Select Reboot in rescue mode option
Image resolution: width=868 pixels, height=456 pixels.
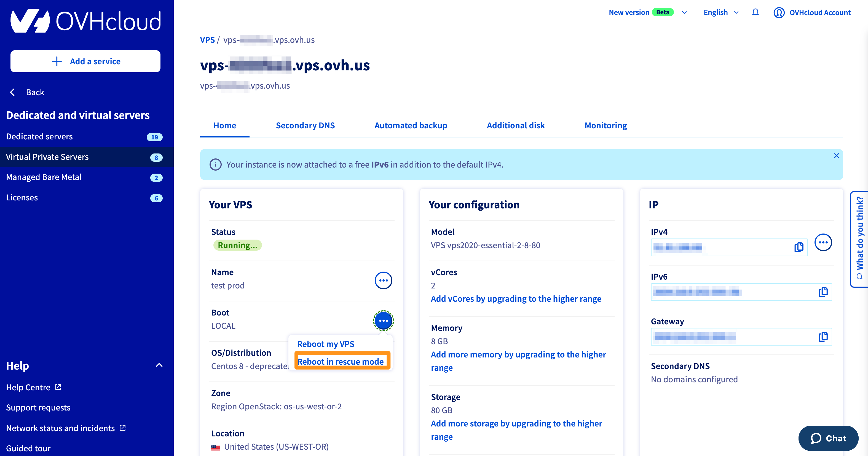340,362
